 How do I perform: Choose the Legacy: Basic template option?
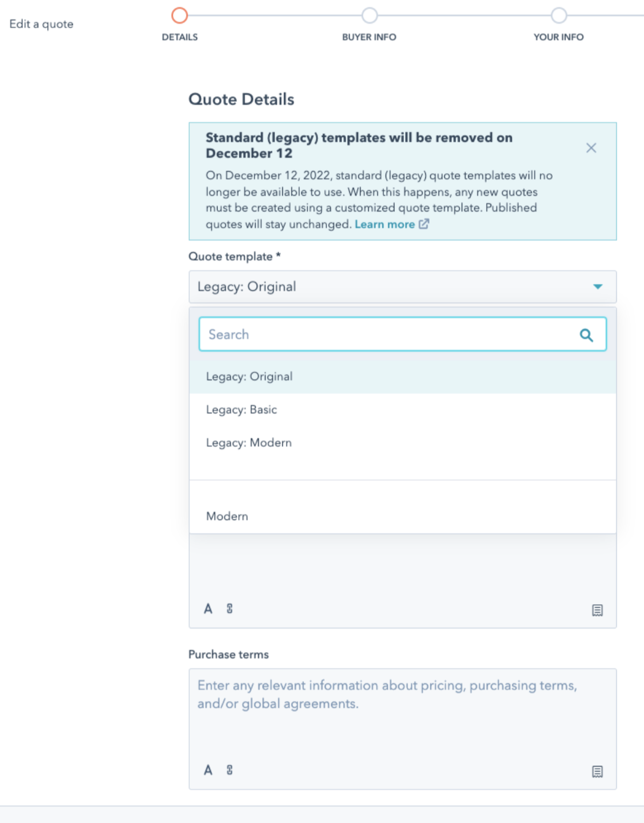(242, 410)
